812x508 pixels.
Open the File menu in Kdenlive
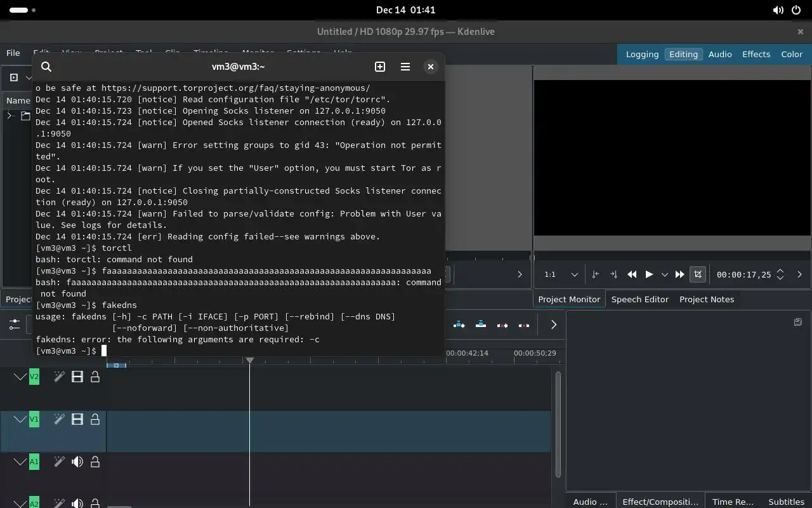(13, 53)
